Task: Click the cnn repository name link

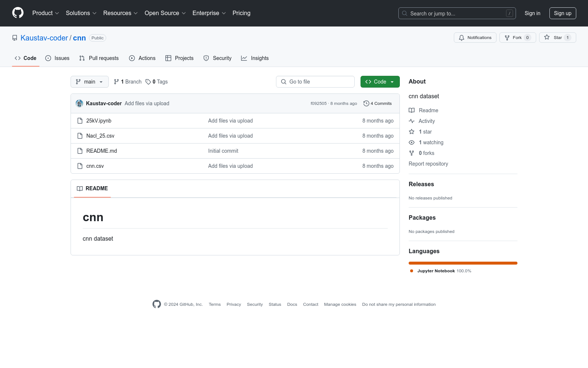Action: click(79, 38)
